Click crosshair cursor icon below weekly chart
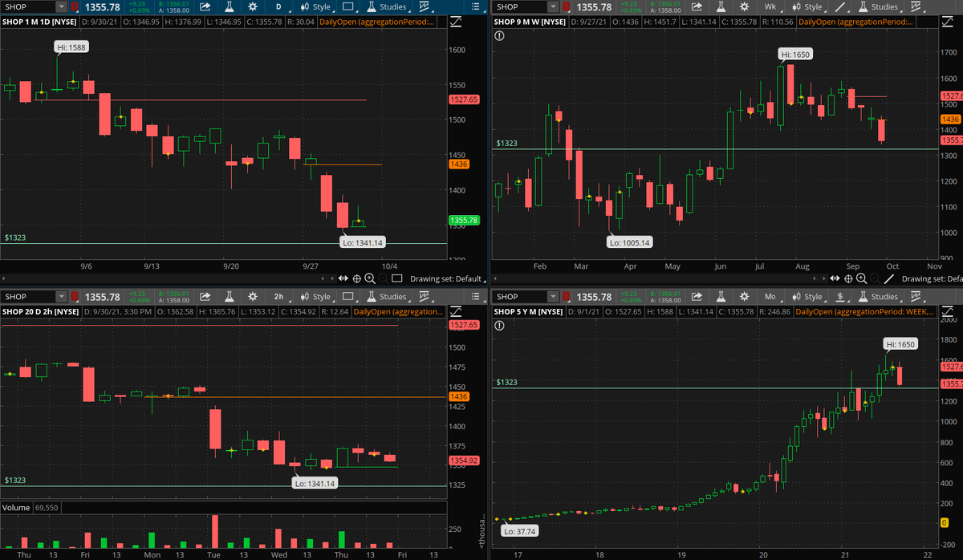Viewport: 963px width, 560px height. (x=848, y=278)
